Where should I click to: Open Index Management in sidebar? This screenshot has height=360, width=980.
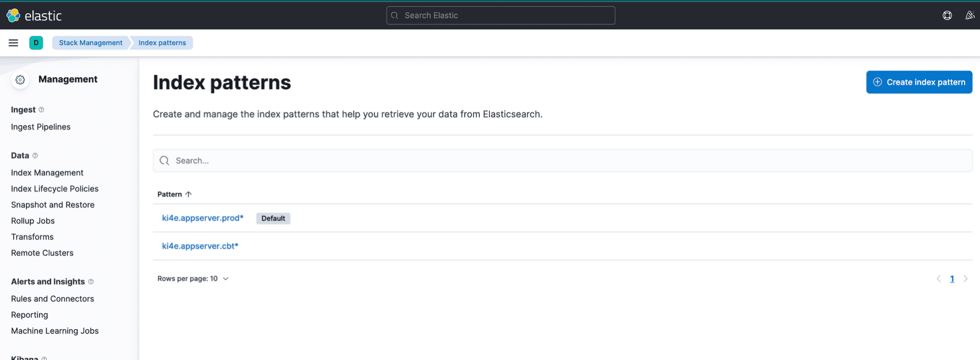tap(47, 173)
